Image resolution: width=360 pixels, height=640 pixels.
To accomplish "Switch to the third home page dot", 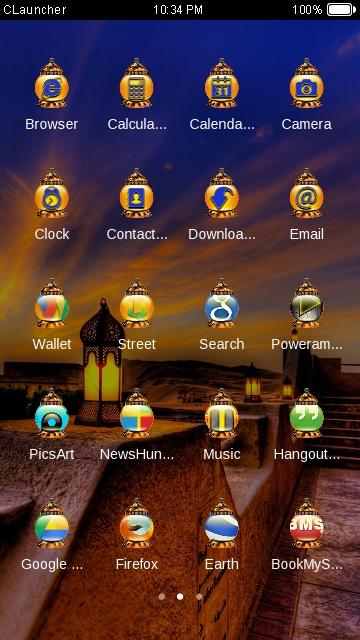I will 199,597.
